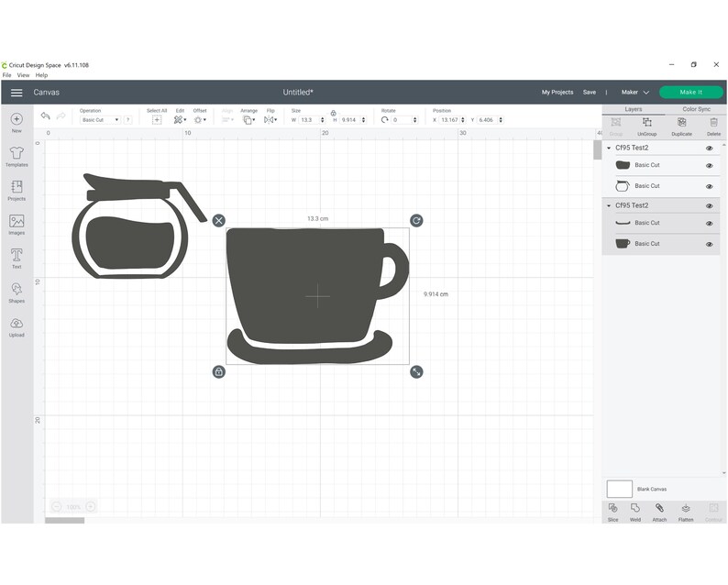Toggle the size lock icon between W and H
Screen dimensions: 728x585
click(x=334, y=114)
